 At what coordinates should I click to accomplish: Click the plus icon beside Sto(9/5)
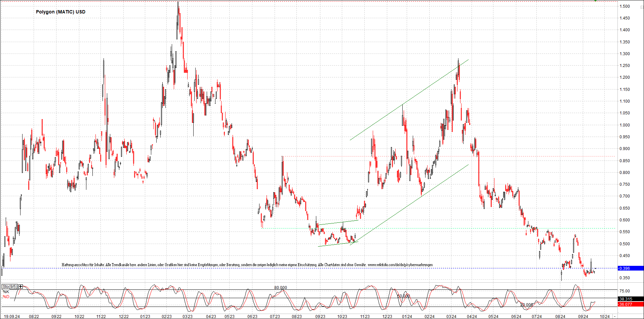coord(21,287)
